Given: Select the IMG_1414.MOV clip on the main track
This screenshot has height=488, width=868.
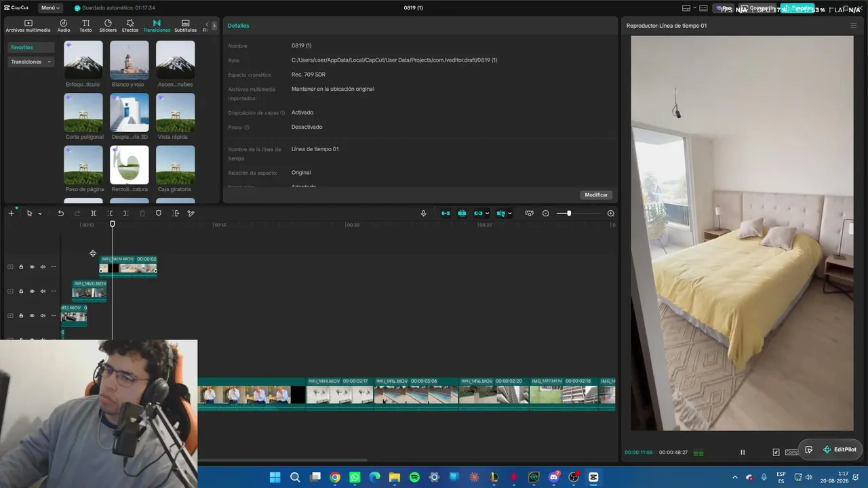Looking at the screenshot, I should tap(340, 394).
